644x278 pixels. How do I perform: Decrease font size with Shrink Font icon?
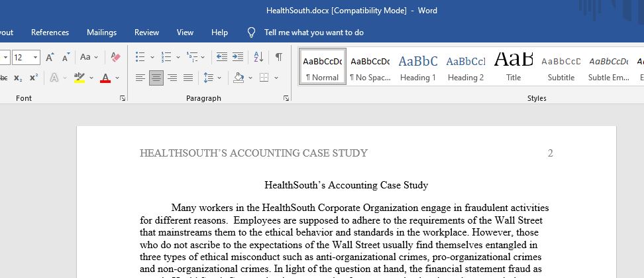(x=66, y=57)
